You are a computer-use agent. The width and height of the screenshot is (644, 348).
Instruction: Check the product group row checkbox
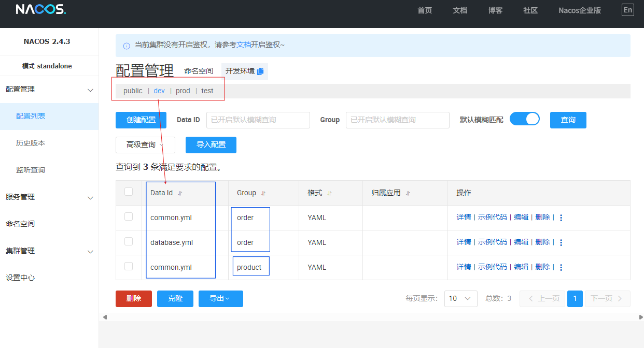[129, 266]
